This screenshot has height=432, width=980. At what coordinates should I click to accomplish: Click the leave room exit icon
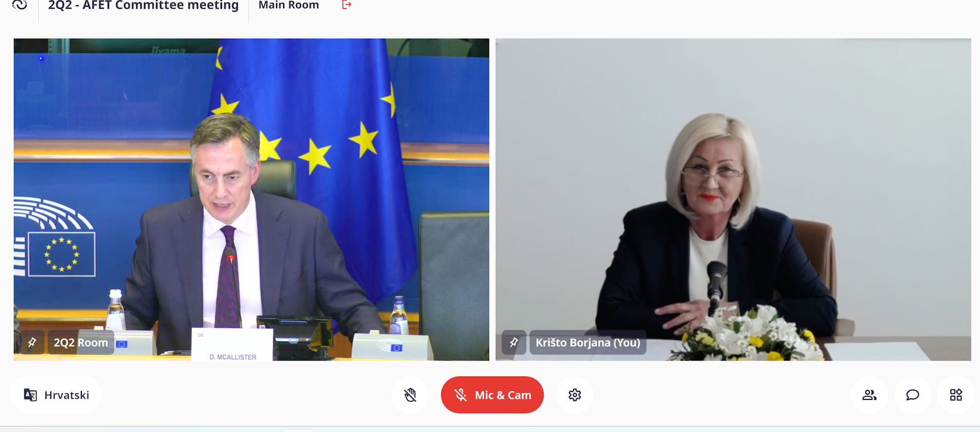pyautogui.click(x=346, y=5)
